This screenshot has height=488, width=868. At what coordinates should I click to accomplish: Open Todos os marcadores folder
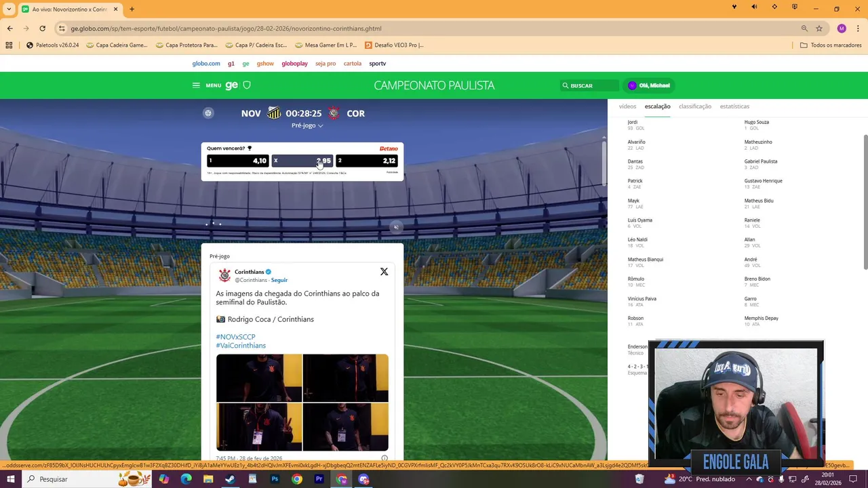click(x=831, y=45)
